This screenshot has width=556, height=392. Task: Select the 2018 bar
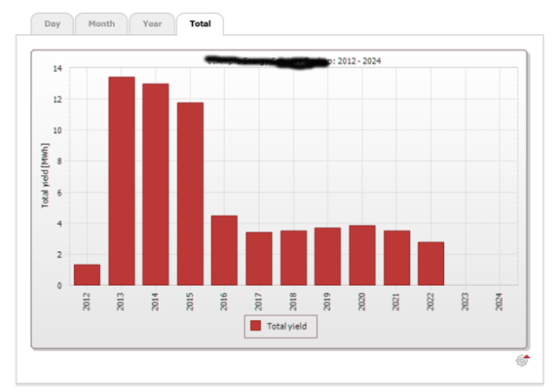293,257
